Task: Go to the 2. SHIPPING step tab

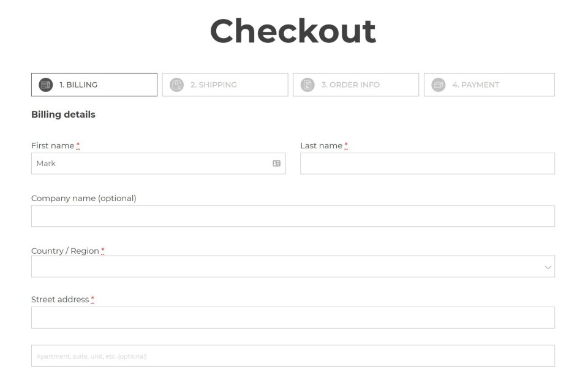Action: point(225,85)
